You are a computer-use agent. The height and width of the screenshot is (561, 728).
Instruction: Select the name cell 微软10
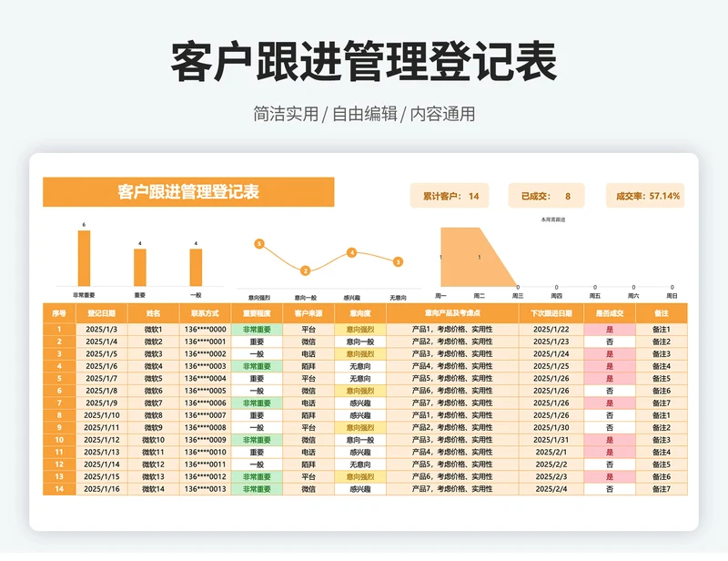click(153, 440)
